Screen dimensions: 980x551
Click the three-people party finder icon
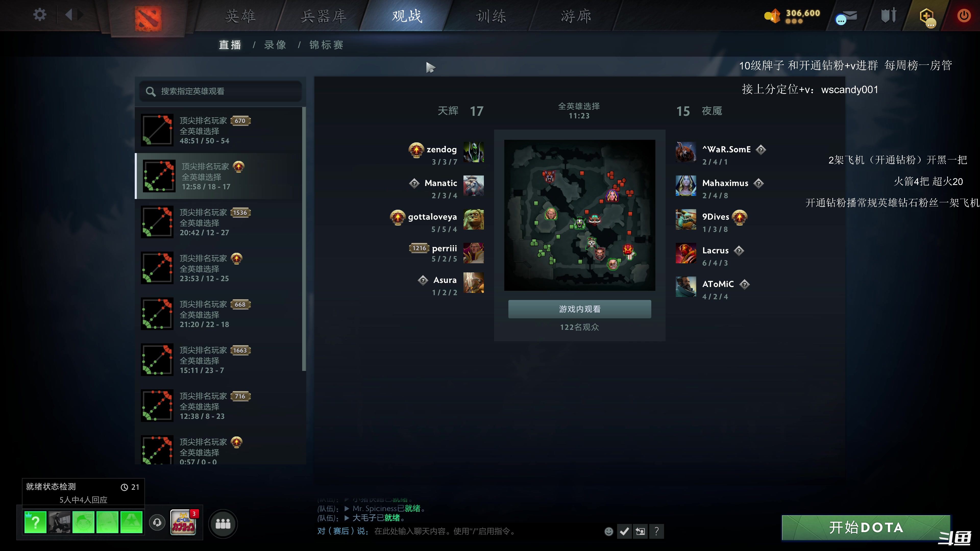pos(223,524)
